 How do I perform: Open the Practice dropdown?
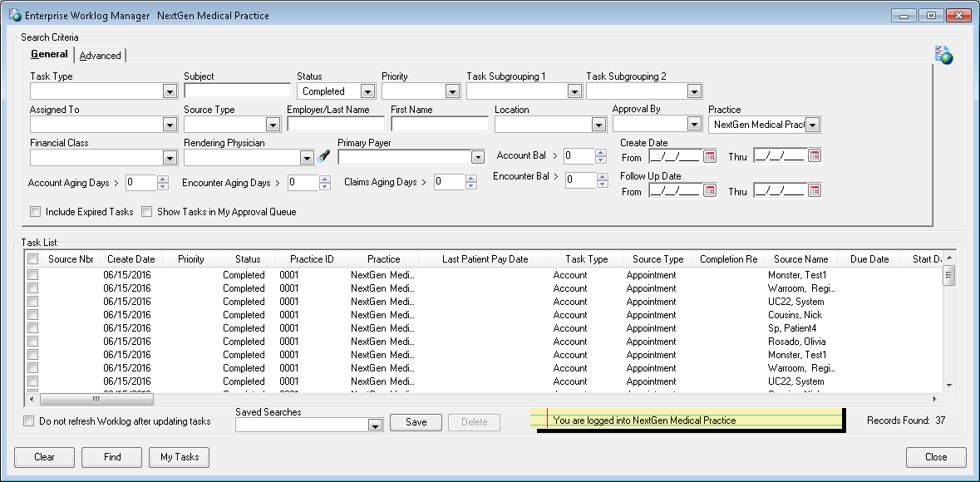tap(812, 125)
